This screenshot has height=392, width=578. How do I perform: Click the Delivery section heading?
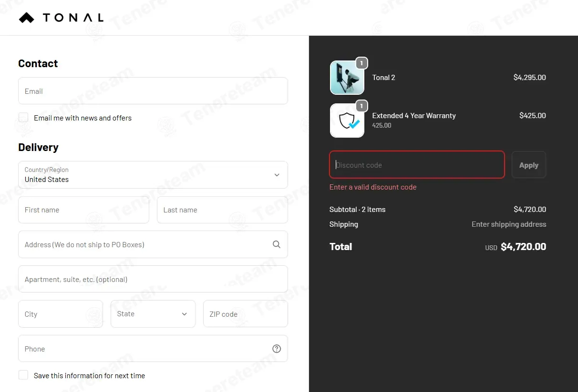click(x=38, y=148)
